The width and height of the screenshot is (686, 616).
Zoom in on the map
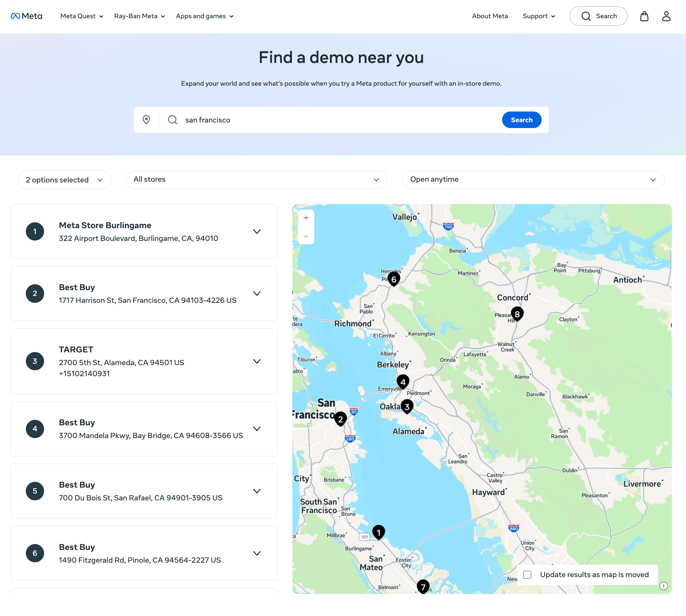(x=306, y=217)
